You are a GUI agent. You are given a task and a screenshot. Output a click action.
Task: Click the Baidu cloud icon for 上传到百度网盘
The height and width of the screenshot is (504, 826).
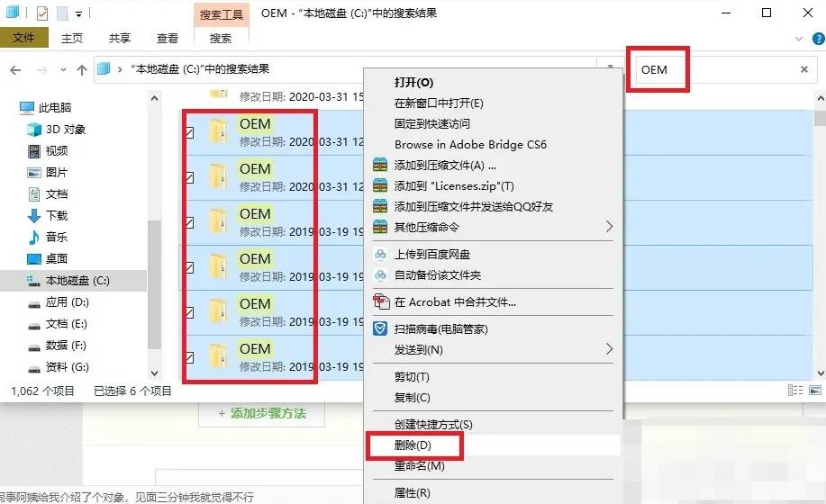coord(380,254)
